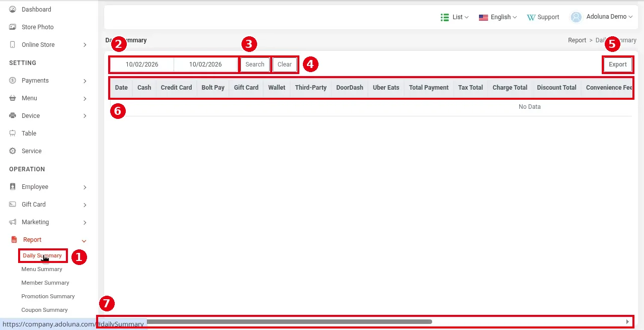Click the Payments dollar icon
This screenshot has height=330, width=644.
click(x=13, y=81)
